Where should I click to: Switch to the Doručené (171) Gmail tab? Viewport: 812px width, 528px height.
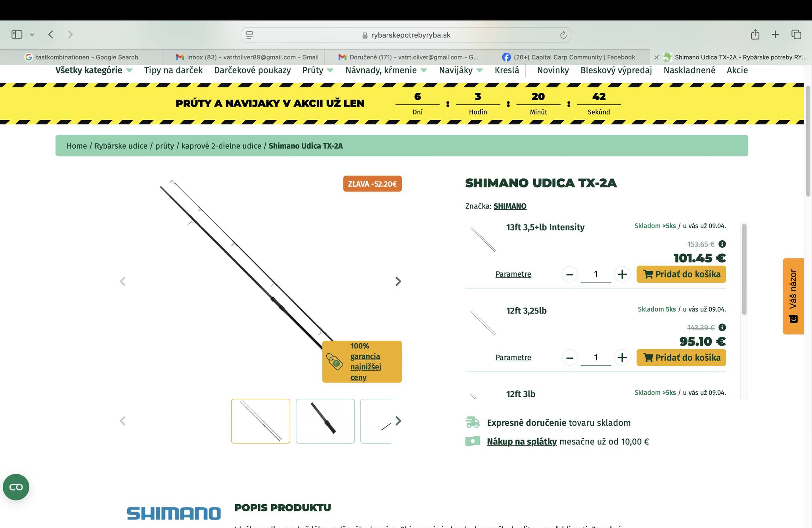(406, 57)
